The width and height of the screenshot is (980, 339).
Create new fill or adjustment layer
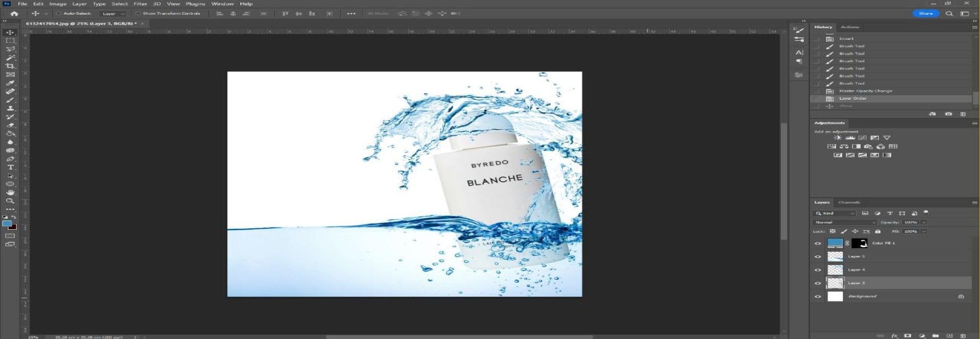click(x=922, y=335)
